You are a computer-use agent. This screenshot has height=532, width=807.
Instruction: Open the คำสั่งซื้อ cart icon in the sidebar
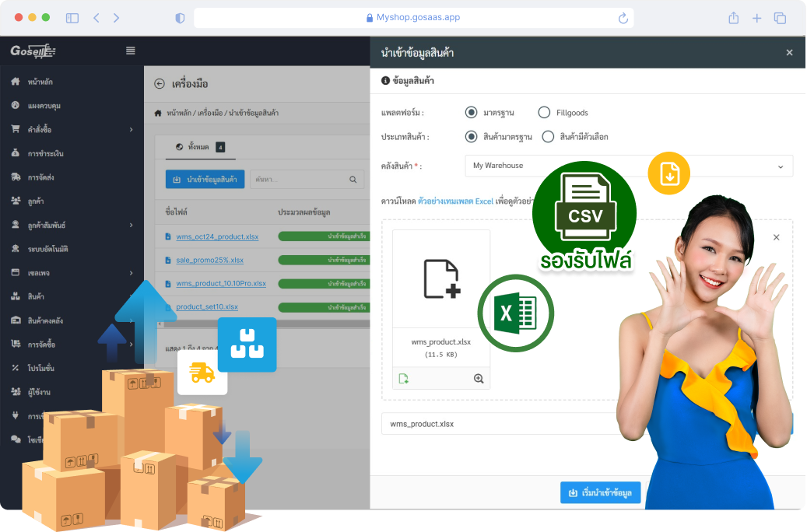pos(16,129)
